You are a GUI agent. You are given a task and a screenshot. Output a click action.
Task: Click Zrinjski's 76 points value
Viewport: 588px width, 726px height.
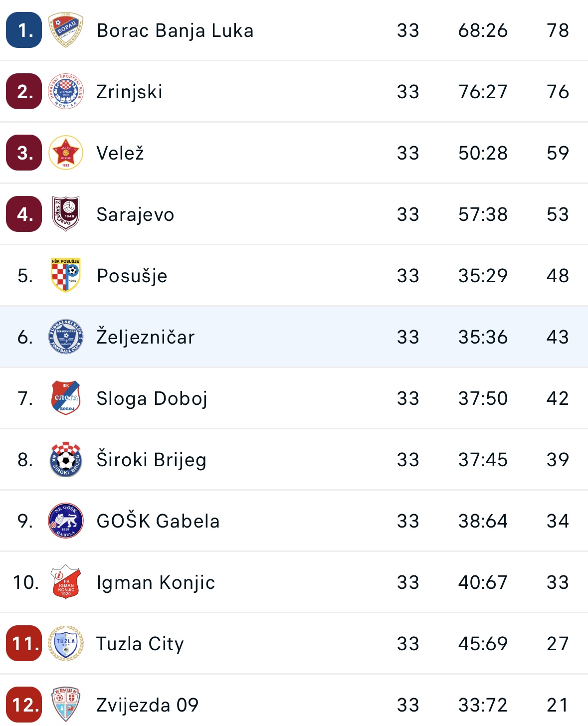(x=558, y=92)
